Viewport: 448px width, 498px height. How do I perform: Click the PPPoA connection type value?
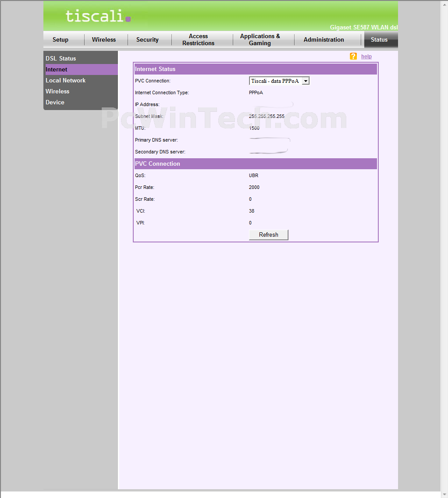pyautogui.click(x=256, y=93)
